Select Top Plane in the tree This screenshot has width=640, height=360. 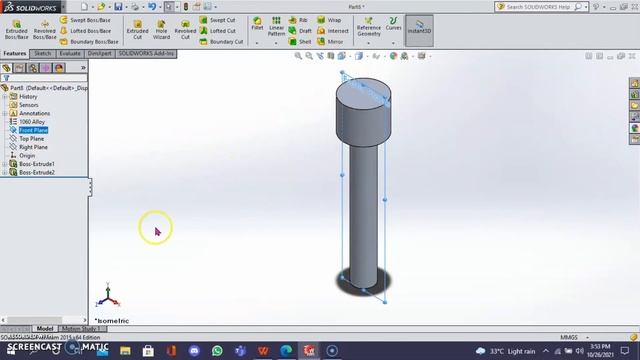point(31,139)
